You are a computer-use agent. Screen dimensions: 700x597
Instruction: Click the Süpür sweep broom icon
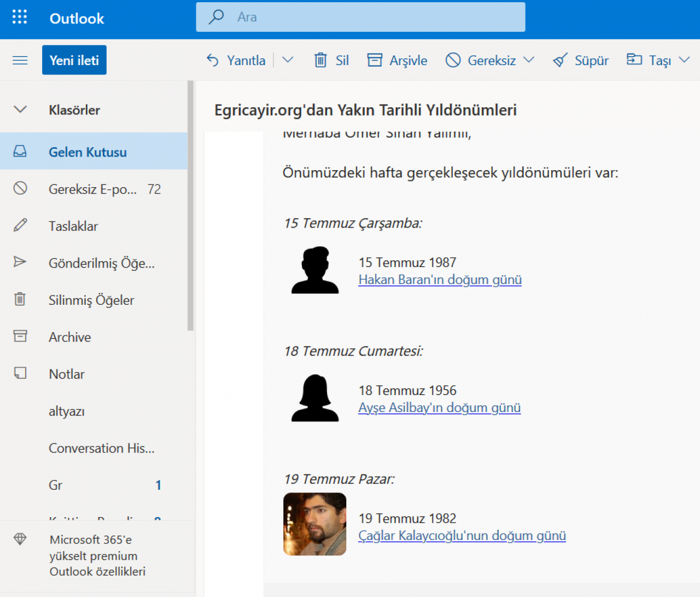(560, 60)
